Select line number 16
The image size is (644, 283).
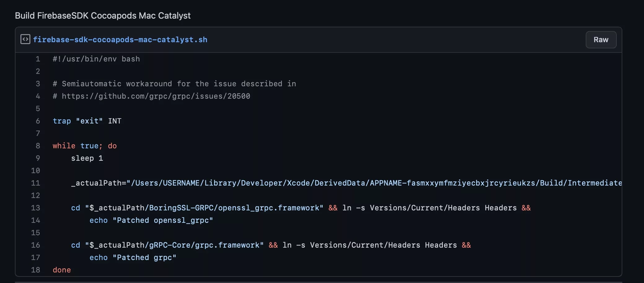pyautogui.click(x=36, y=245)
